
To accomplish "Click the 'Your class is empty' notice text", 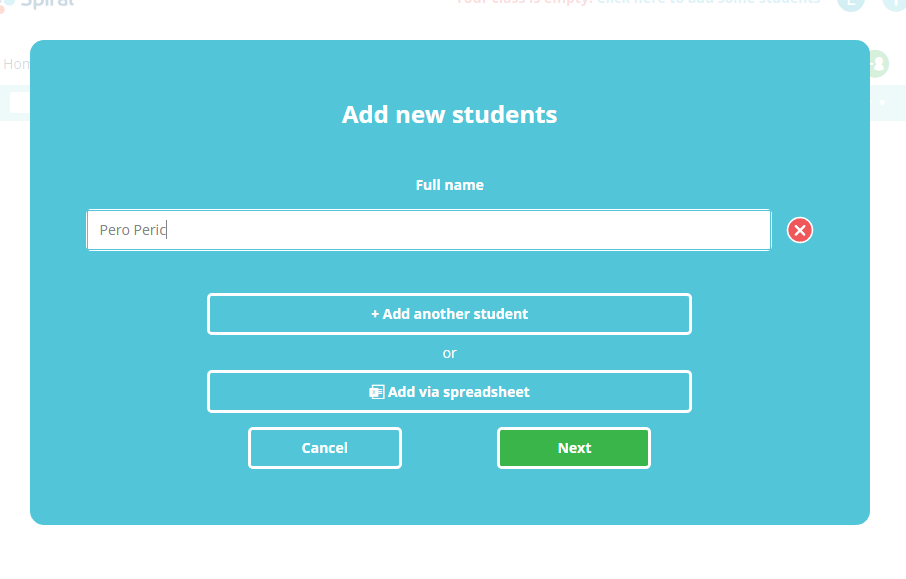I will tap(524, 3).
